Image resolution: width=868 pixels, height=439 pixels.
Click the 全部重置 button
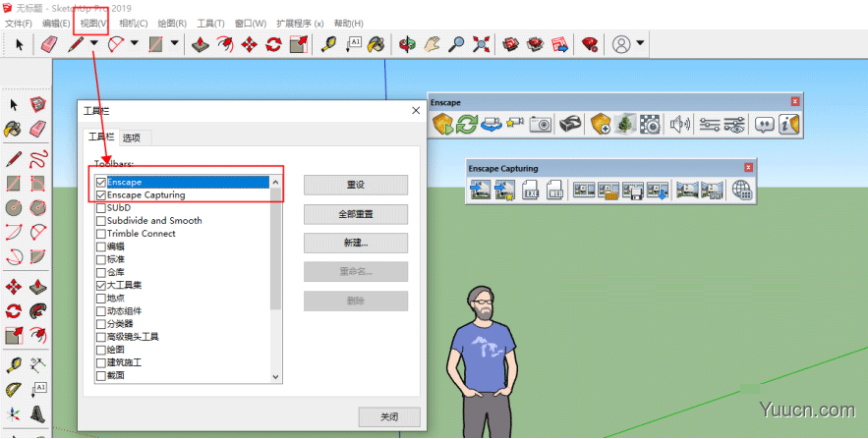(356, 214)
